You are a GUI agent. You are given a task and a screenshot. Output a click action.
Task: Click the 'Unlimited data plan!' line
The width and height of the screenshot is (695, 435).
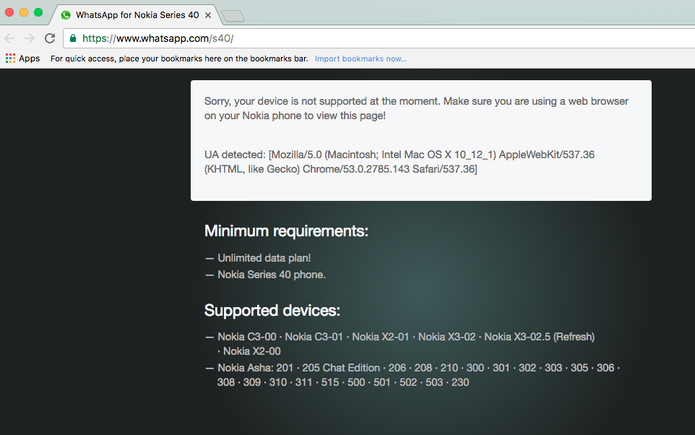coord(264,258)
